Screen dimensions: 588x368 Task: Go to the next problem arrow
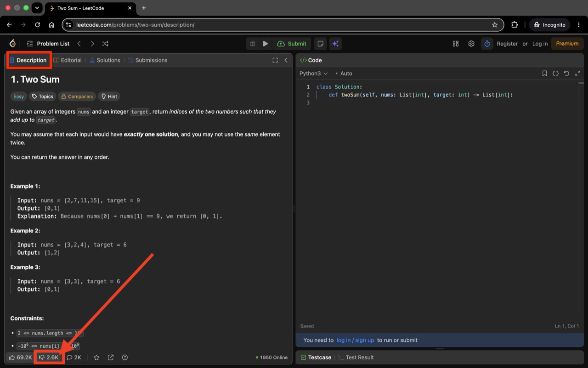pos(92,44)
